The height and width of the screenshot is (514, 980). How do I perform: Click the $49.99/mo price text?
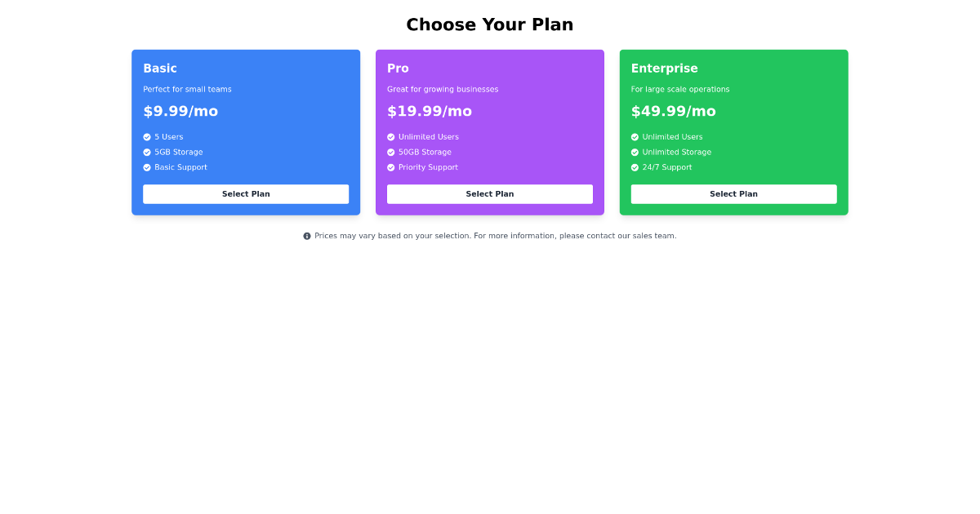point(673,111)
